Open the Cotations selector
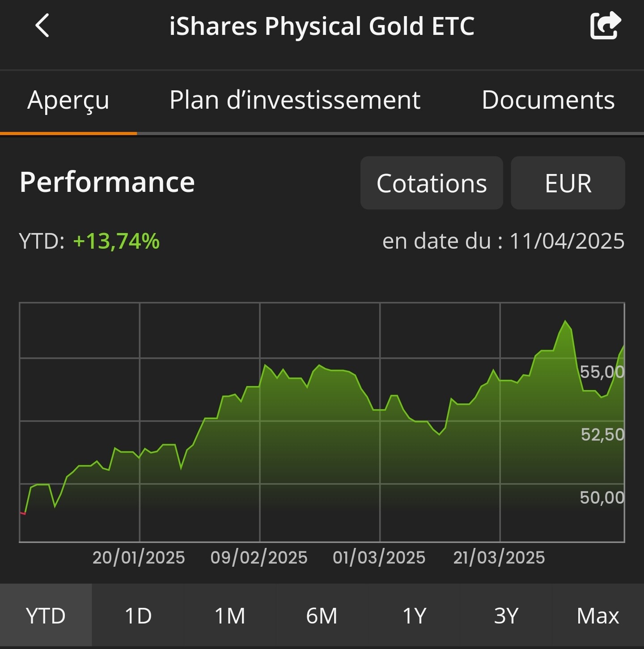Viewport: 644px width, 649px height. click(x=432, y=183)
